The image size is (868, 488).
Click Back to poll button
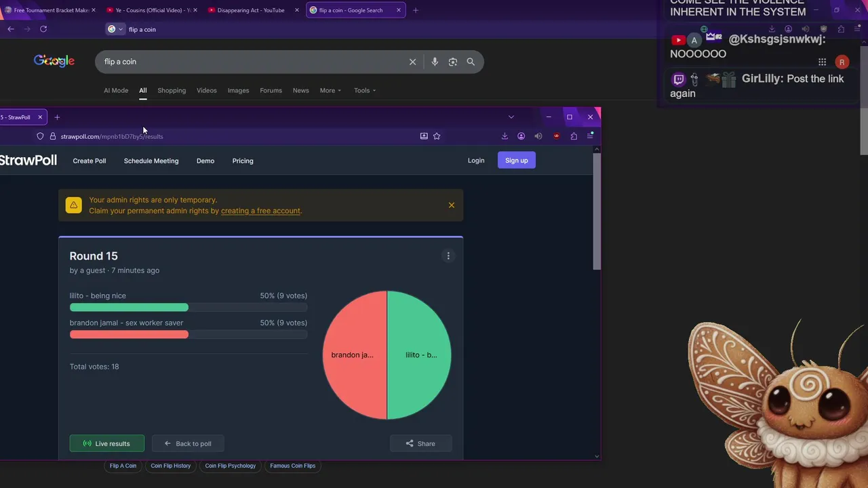point(188,443)
